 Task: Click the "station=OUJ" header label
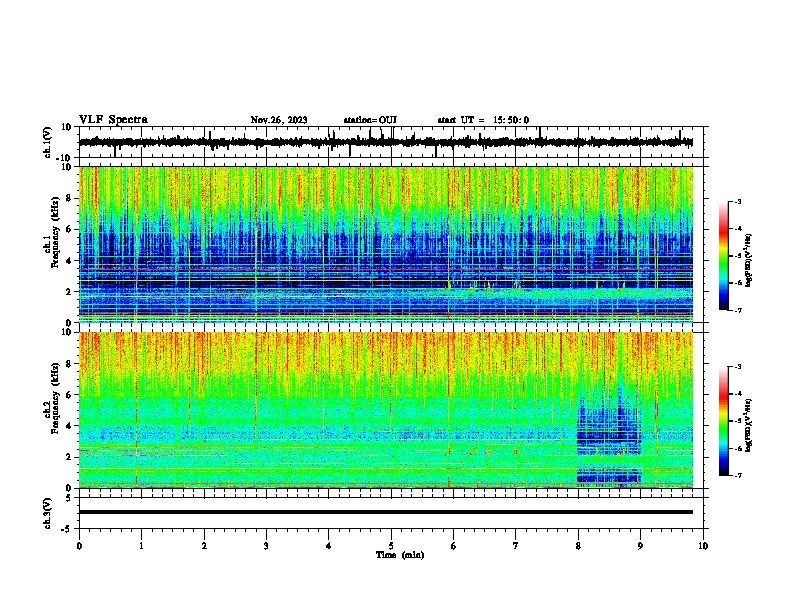(370, 120)
